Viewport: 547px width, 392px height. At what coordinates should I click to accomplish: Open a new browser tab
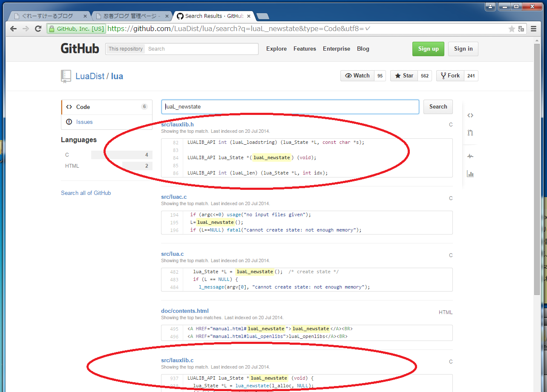262,16
